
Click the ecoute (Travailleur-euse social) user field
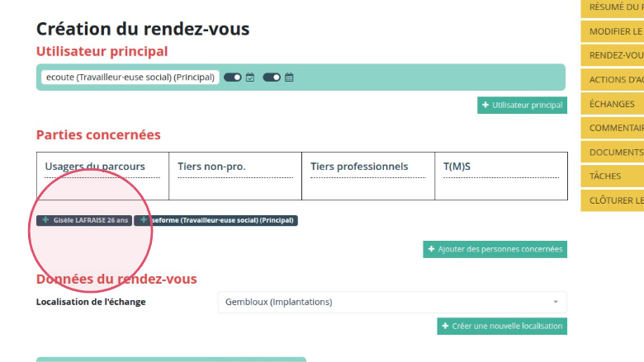click(130, 78)
